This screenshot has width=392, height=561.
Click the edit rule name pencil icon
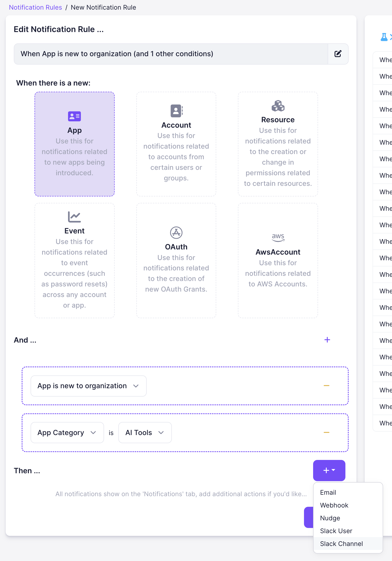338,54
